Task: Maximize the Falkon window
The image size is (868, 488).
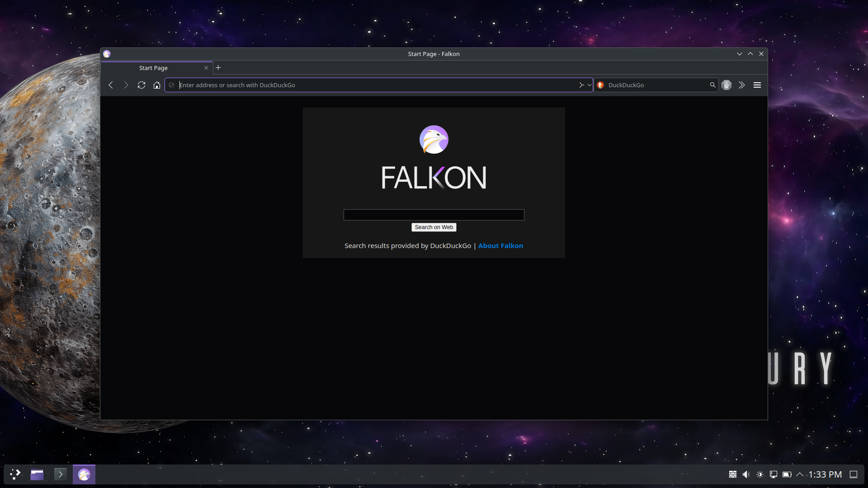Action: pos(750,54)
